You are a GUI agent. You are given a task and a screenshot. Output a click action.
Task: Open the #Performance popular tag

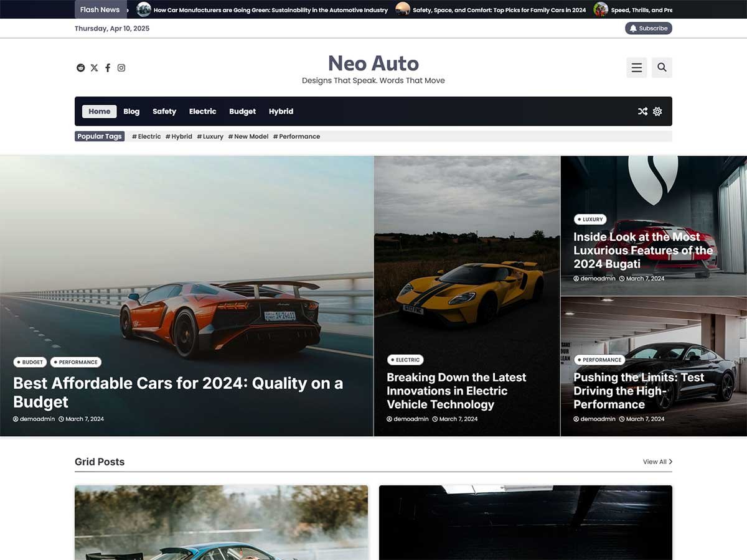click(x=296, y=136)
